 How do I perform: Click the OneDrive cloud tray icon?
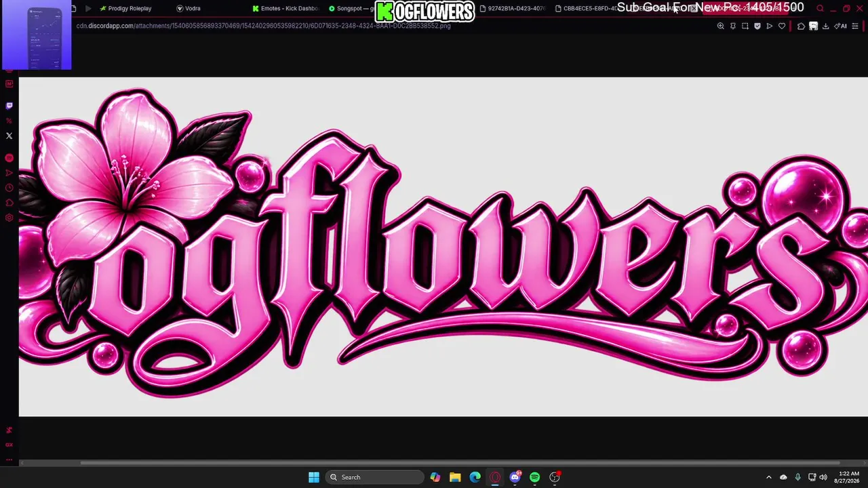(x=783, y=477)
